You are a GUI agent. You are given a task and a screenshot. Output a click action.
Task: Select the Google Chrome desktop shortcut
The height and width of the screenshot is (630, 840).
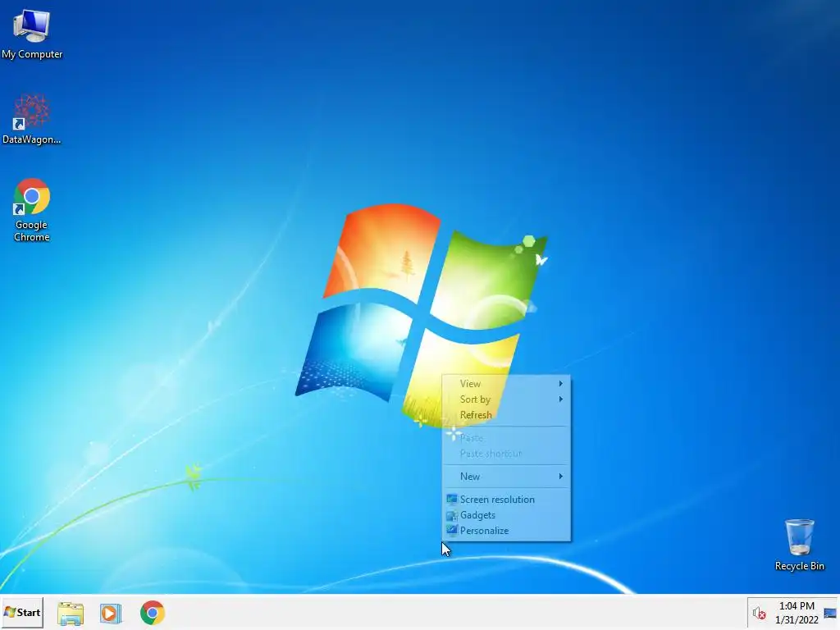pos(32,210)
